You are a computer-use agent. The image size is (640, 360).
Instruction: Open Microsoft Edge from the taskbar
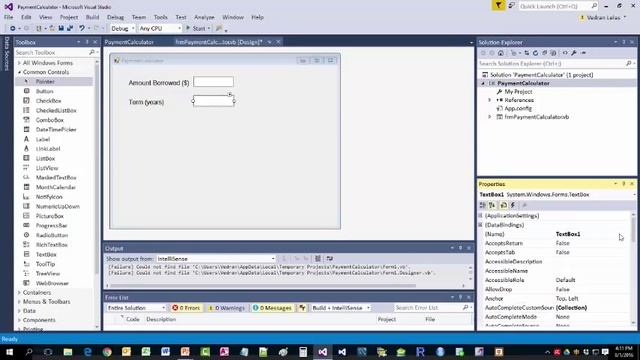(87, 352)
